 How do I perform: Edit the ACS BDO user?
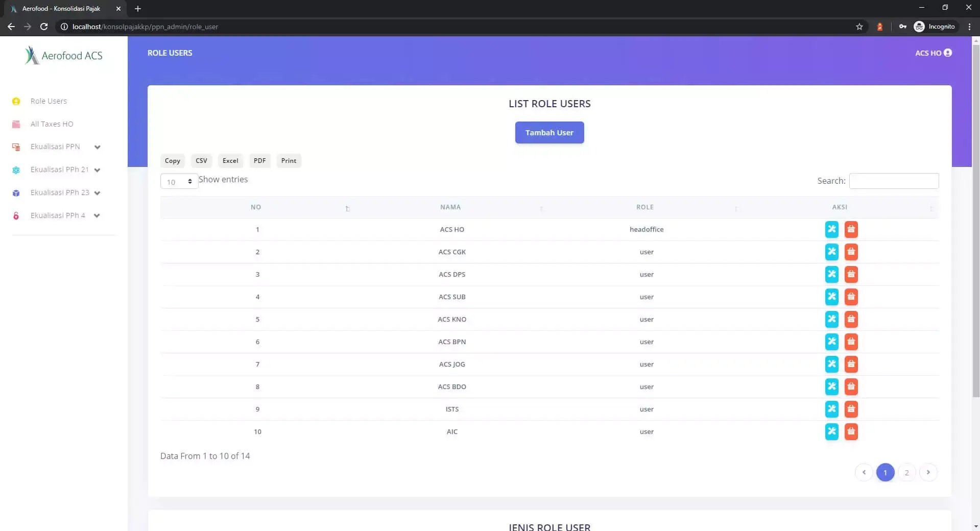click(831, 387)
